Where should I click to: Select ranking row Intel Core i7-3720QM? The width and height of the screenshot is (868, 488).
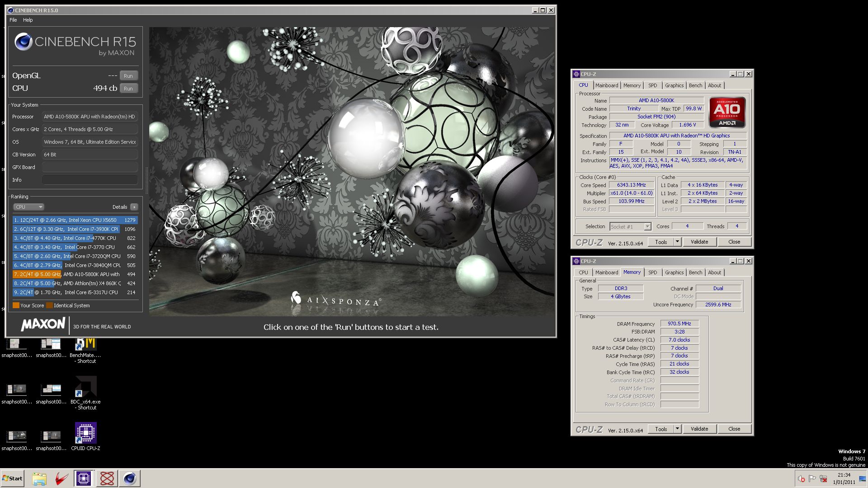[x=75, y=256]
